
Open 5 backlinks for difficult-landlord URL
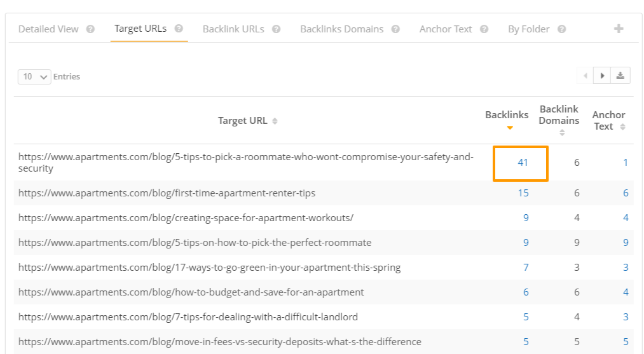click(x=526, y=317)
